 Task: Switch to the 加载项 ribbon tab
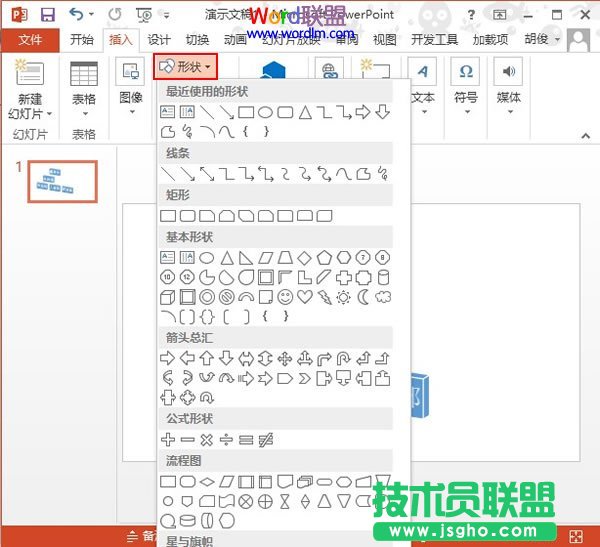[x=490, y=39]
